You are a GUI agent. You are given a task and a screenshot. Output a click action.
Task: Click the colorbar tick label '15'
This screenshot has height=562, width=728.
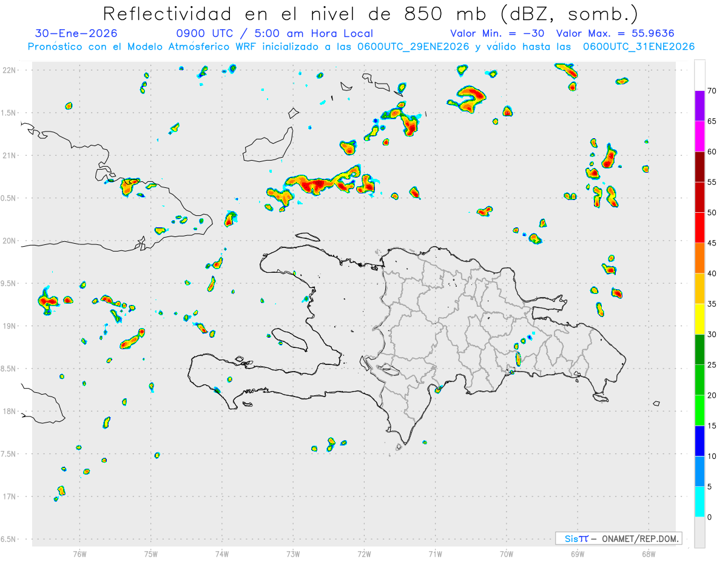[712, 426]
